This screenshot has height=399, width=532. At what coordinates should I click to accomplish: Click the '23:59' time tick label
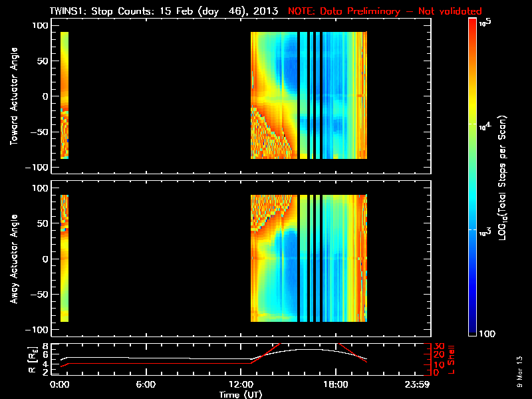click(x=417, y=384)
